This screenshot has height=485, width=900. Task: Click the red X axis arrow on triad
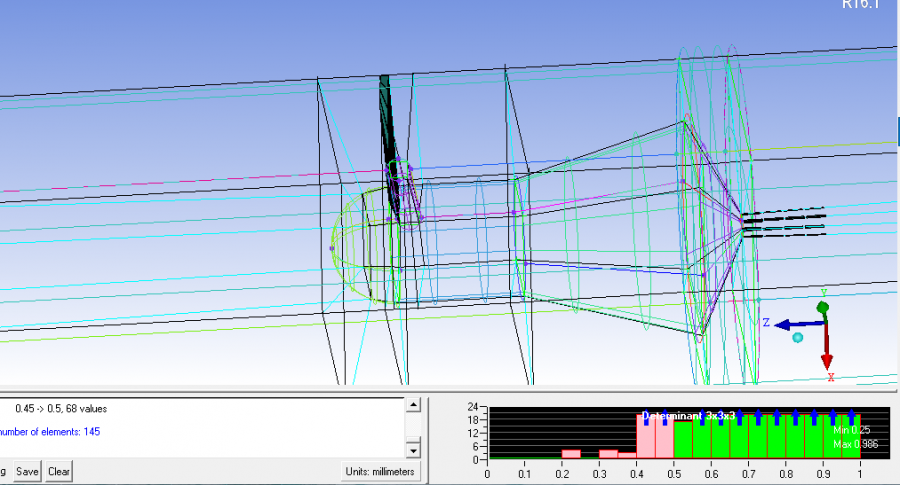[827, 358]
